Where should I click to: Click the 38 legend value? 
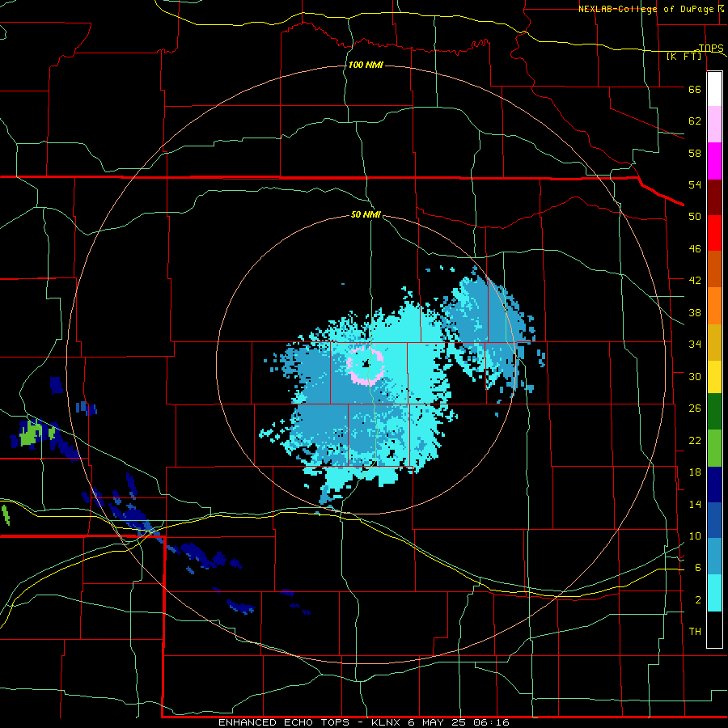(x=695, y=313)
